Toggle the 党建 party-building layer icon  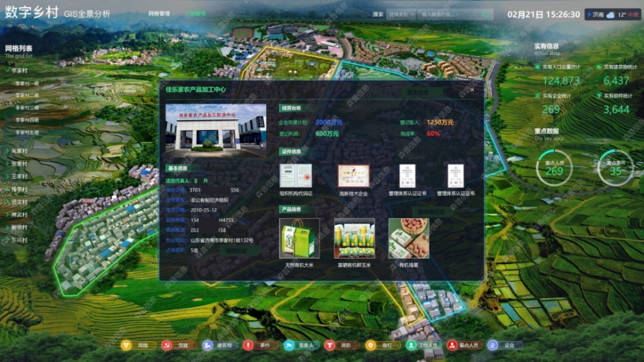tap(167, 345)
